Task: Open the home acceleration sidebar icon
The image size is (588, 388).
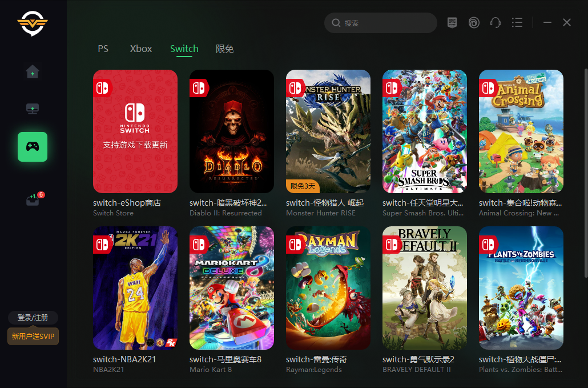Action: pos(33,71)
